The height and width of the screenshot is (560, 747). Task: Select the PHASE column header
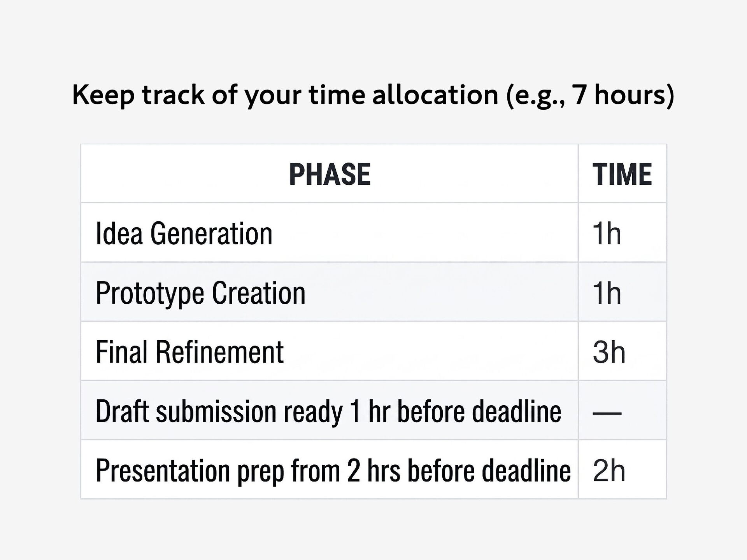click(x=330, y=174)
